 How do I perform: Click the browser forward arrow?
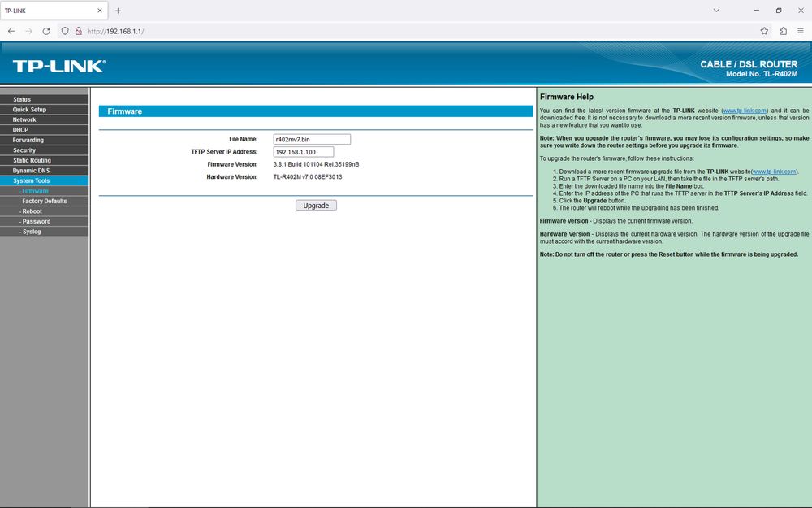point(28,31)
